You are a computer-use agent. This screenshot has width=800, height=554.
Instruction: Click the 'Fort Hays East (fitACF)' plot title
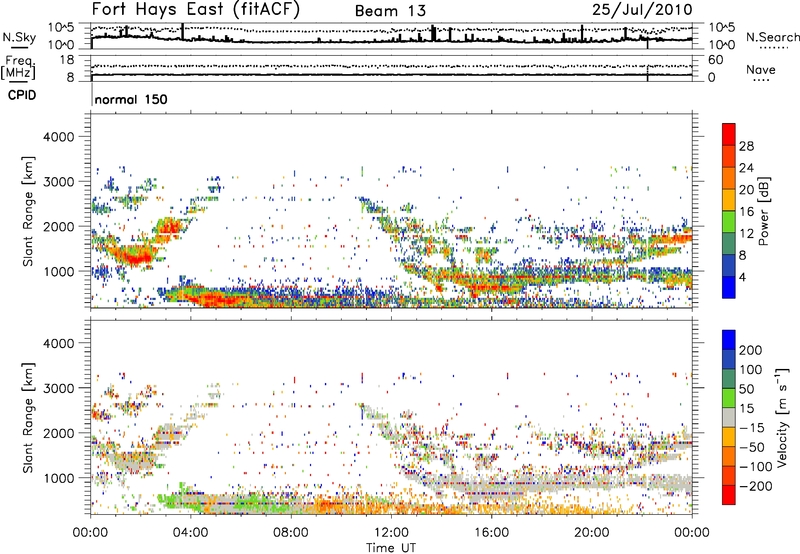195,9
